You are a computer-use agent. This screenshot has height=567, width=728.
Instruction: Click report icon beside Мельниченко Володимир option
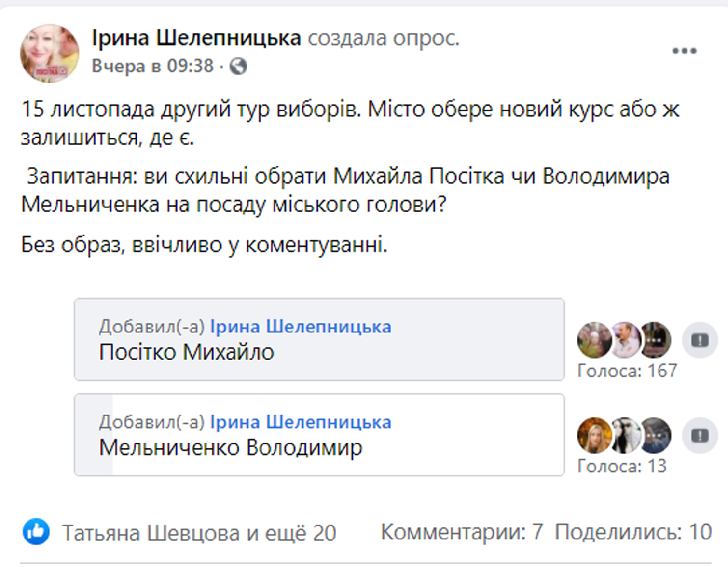click(700, 436)
